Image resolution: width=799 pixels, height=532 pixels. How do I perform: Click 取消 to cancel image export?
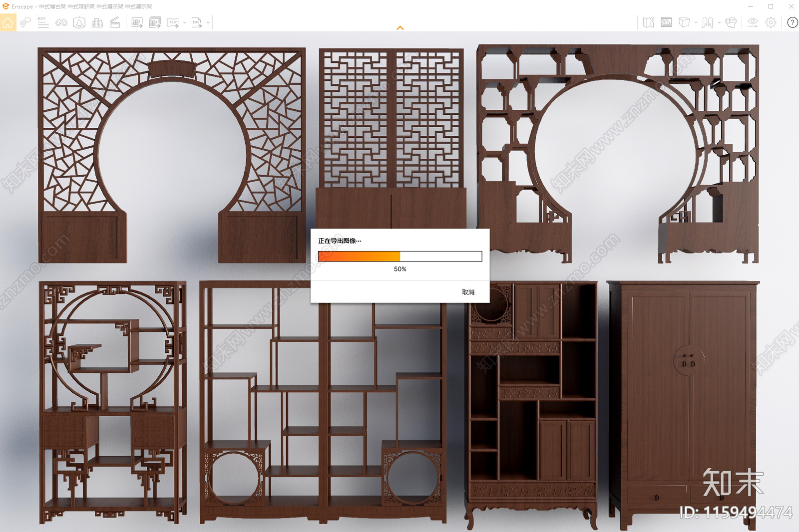point(468,292)
